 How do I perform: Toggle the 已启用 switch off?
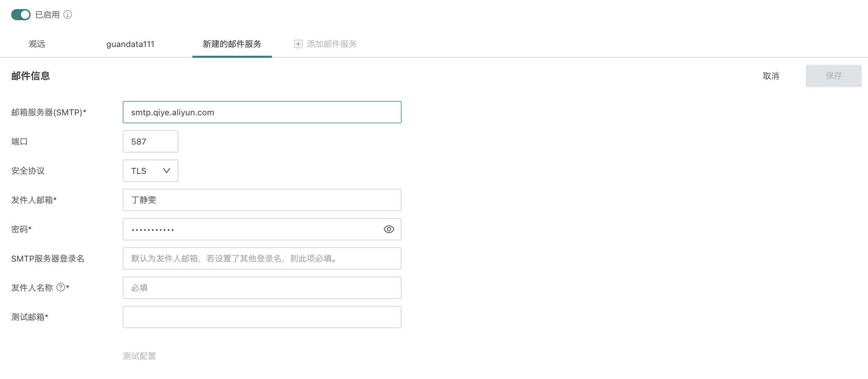[21, 15]
